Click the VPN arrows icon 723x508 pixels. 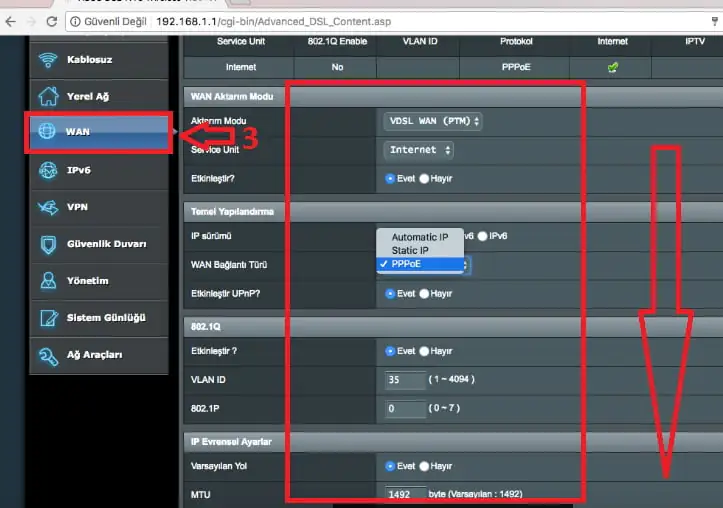(48, 207)
